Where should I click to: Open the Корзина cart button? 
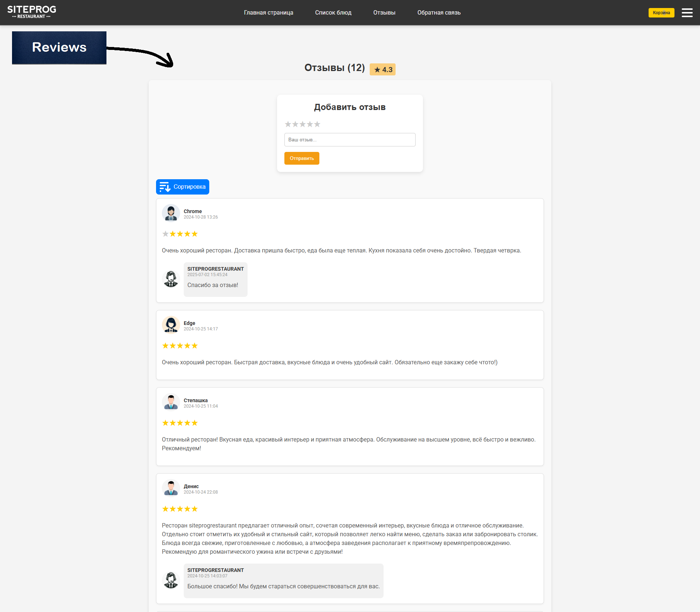point(661,13)
